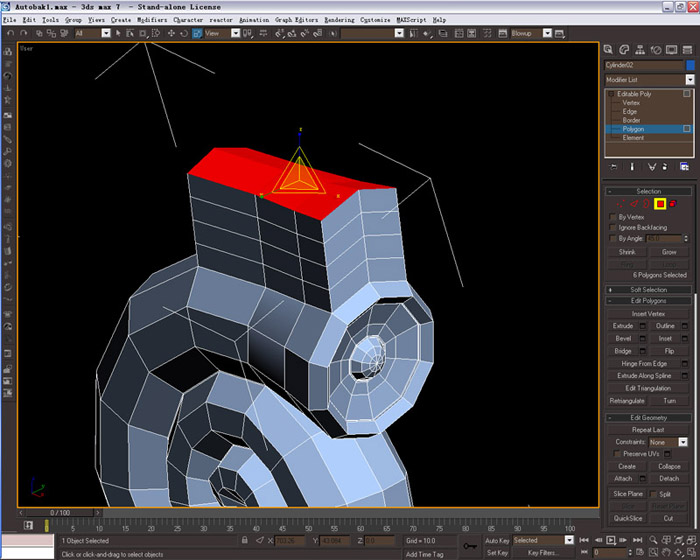Screen dimensions: 700x560
Task: Click the Cylinder02 object name field
Action: (643, 65)
